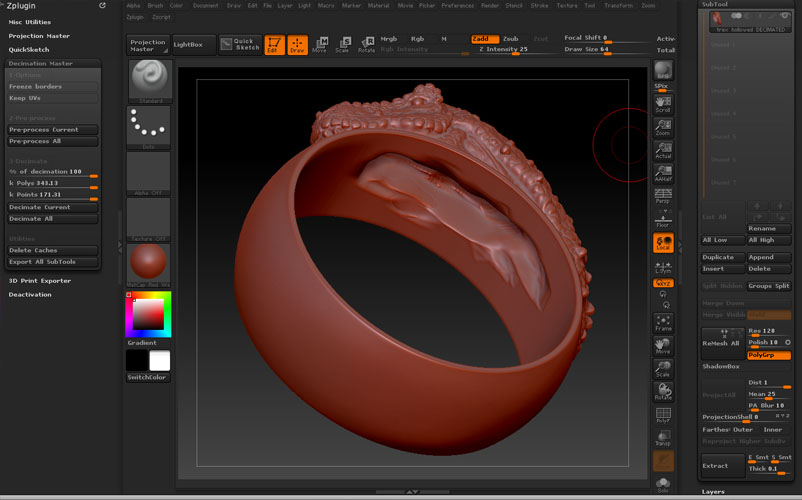Toggle PolyGrp option for ReMesh
Viewport: 802px width, 500px height.
(769, 355)
